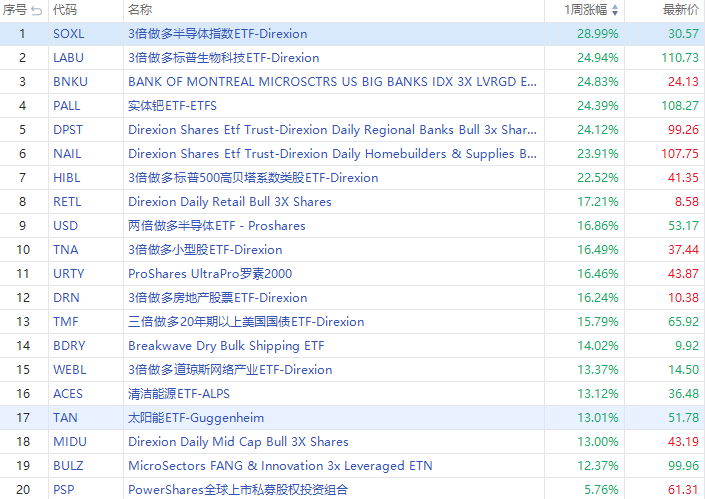Open 3倍做多标普500高贝塔系数美股ETF name
705x499 pixels.
pos(253,178)
